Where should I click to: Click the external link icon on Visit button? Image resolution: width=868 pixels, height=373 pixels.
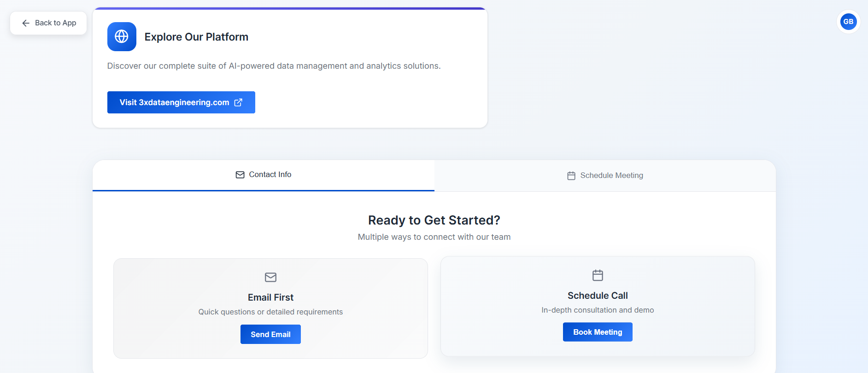pos(238,102)
